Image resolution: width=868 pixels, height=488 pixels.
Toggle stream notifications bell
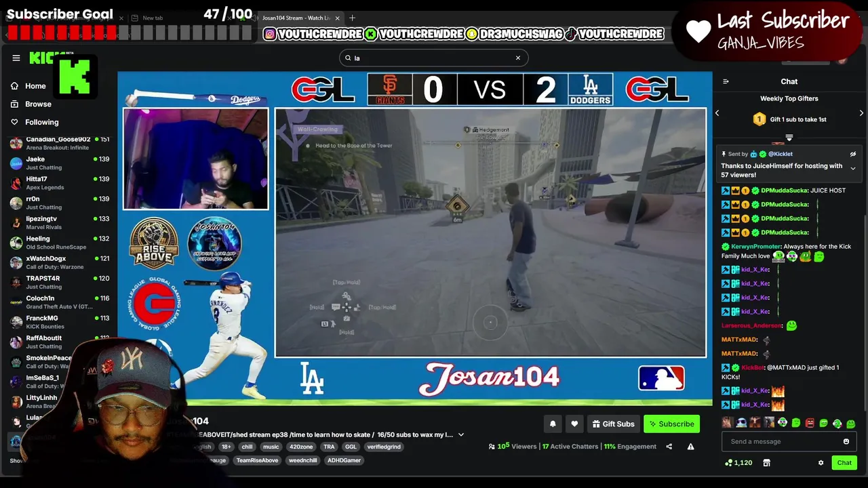coord(553,424)
